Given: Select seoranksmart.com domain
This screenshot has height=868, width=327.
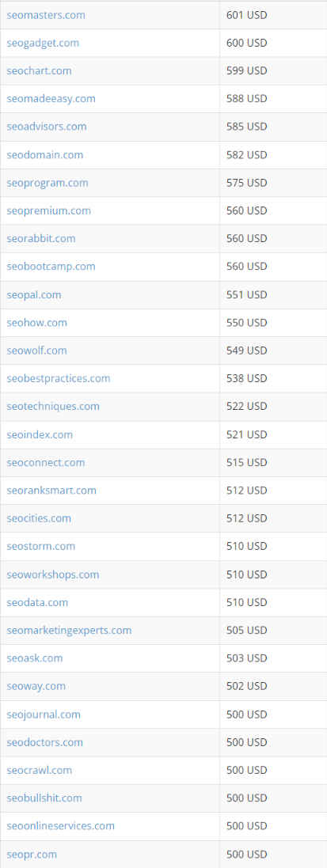Looking at the screenshot, I should coord(51,491).
